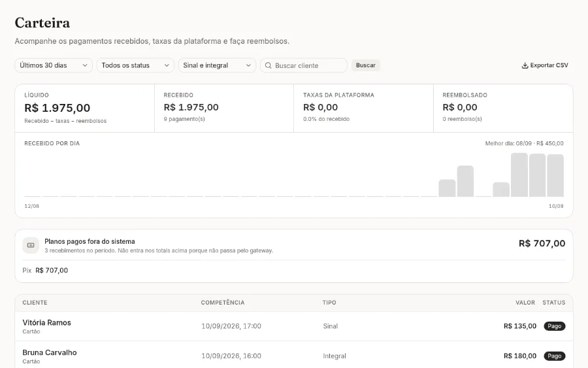The width and height of the screenshot is (588, 368).
Task: Click the Cliente column header
Action: (x=35, y=303)
